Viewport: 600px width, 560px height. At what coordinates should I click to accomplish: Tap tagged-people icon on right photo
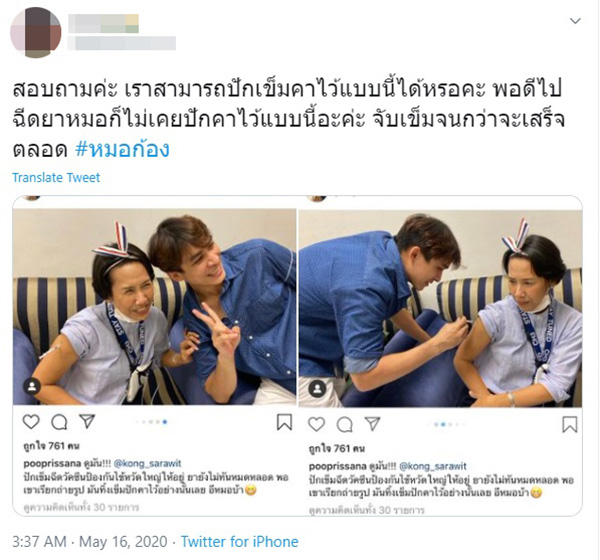(317, 389)
